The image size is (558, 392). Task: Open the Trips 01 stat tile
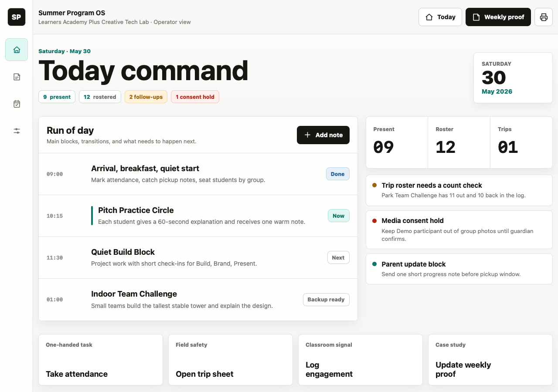click(x=521, y=142)
